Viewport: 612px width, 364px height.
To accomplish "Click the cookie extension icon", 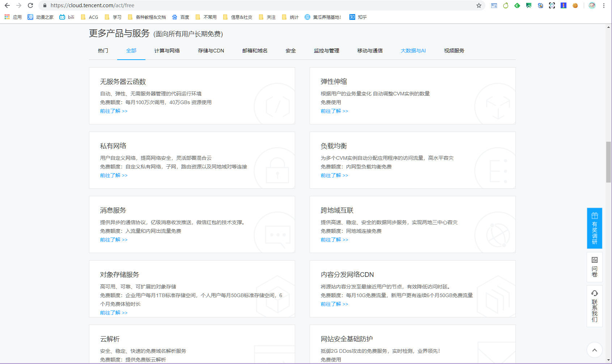I will [575, 5].
